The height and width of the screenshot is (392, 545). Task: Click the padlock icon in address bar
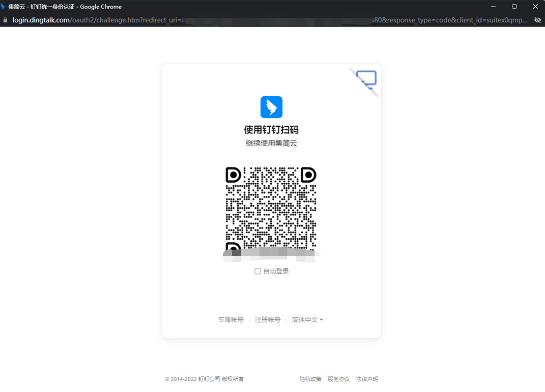[x=6, y=20]
